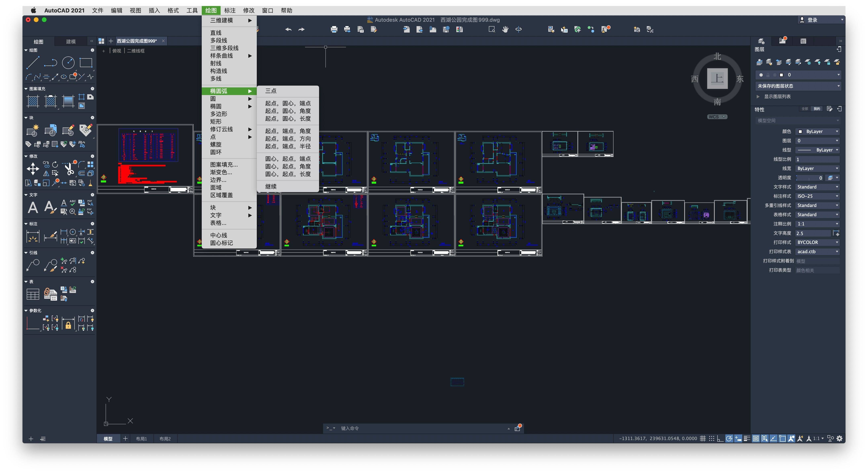
Task: Switch to the 布局1 layout tab
Action: 141,439
